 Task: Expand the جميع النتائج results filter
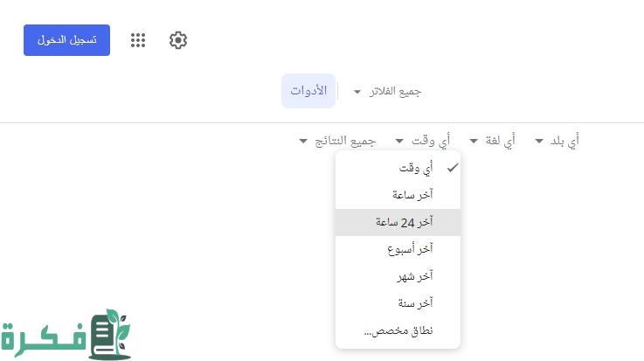[x=337, y=141]
